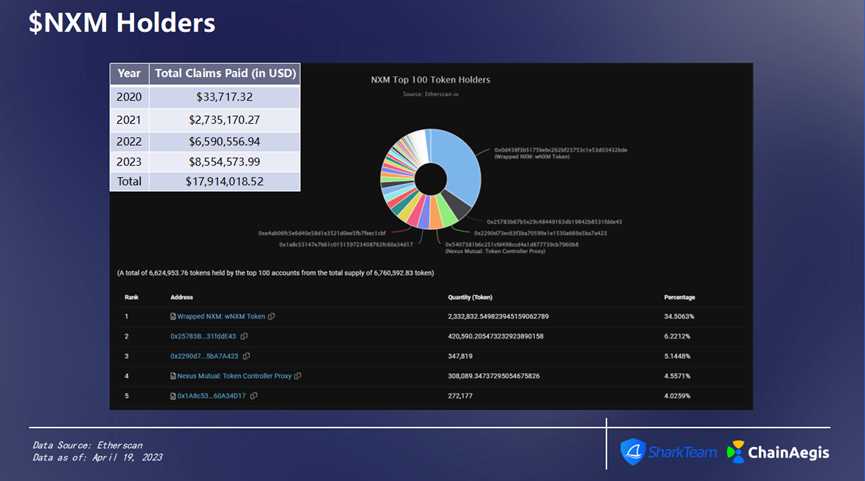Copy the Token Controller Proxy address
This screenshot has width=865, height=481.
(298, 376)
